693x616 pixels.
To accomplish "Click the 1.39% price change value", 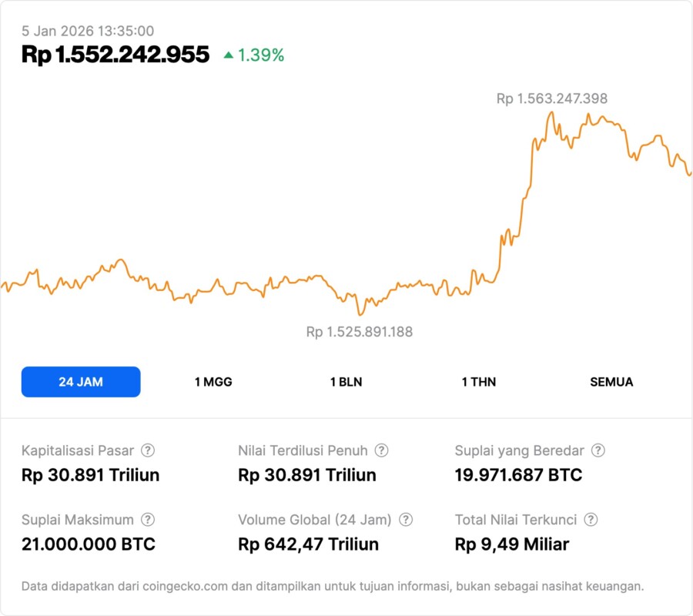I will [x=261, y=55].
